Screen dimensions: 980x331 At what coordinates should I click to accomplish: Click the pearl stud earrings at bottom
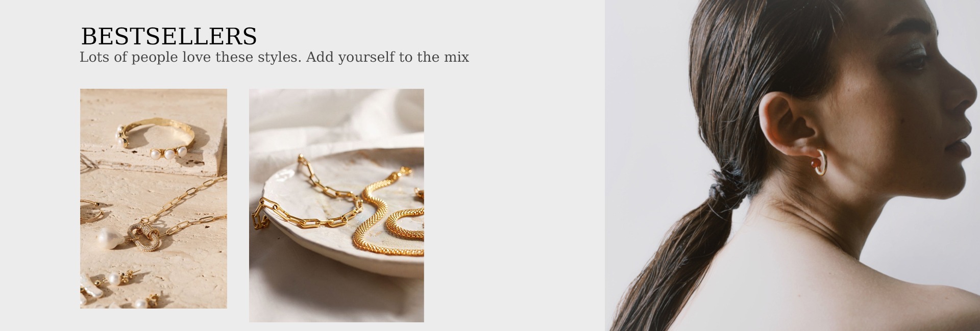click(x=125, y=289)
